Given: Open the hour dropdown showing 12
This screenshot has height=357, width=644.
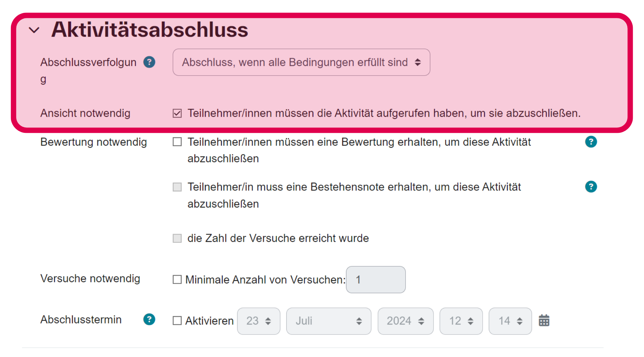Looking at the screenshot, I should pyautogui.click(x=461, y=321).
